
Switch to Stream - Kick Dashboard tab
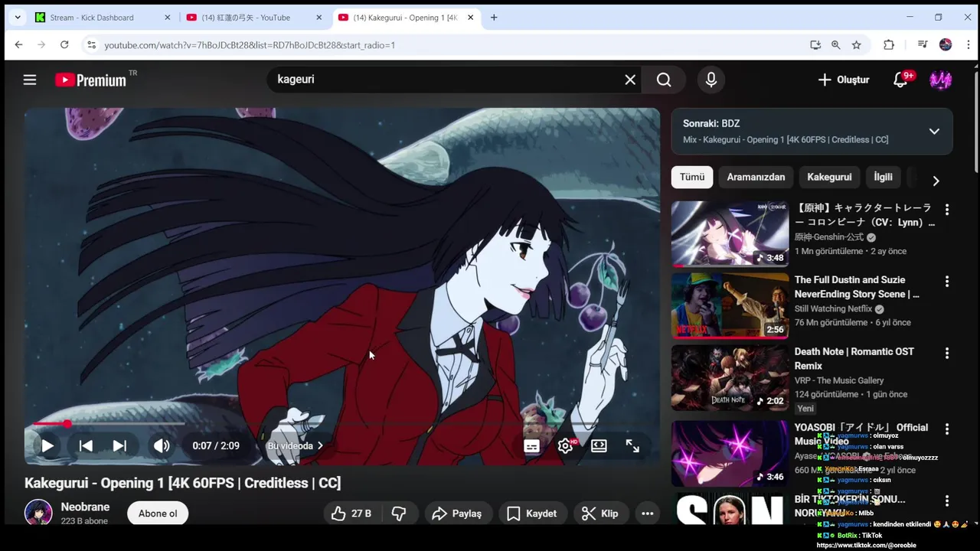click(x=102, y=18)
